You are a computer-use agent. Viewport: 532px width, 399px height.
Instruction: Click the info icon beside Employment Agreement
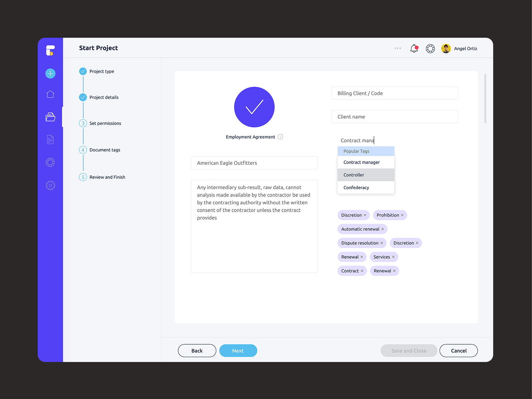(x=280, y=137)
